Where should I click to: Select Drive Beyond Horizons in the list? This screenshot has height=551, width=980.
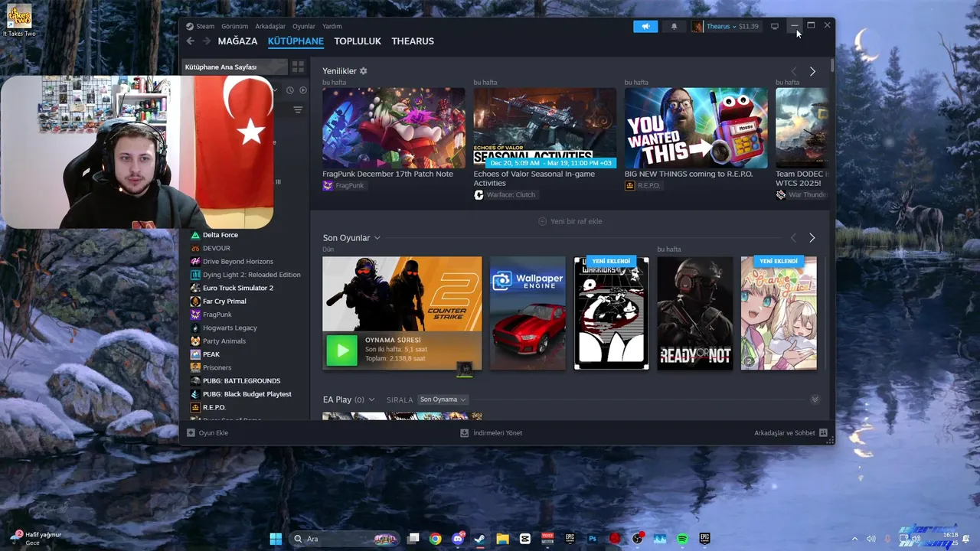[x=237, y=262]
